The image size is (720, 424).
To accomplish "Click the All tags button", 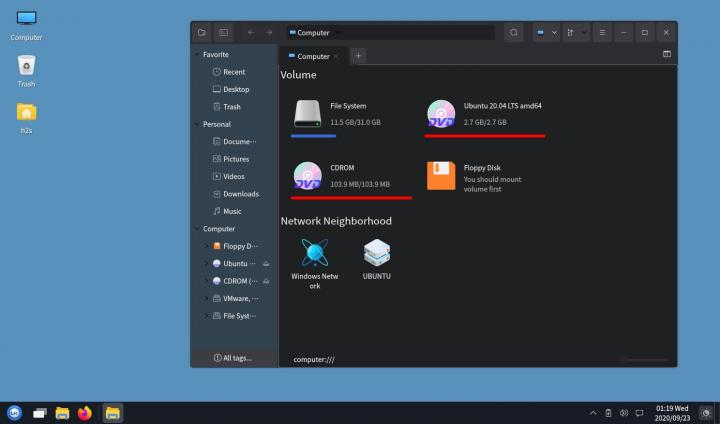I will 233,358.
